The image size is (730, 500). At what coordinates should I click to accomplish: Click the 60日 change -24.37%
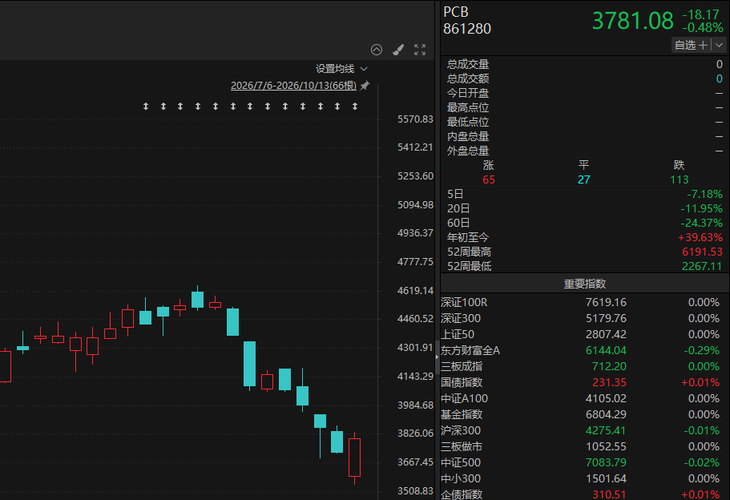tap(701, 223)
